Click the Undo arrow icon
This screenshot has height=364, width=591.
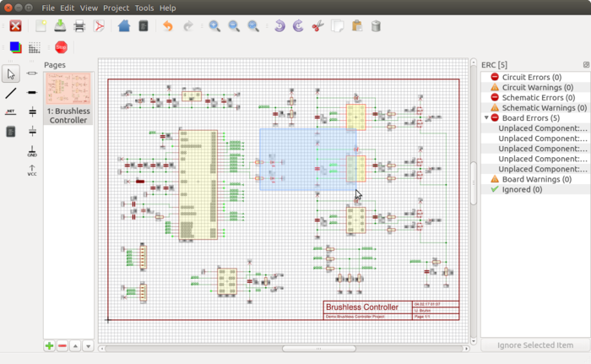167,26
